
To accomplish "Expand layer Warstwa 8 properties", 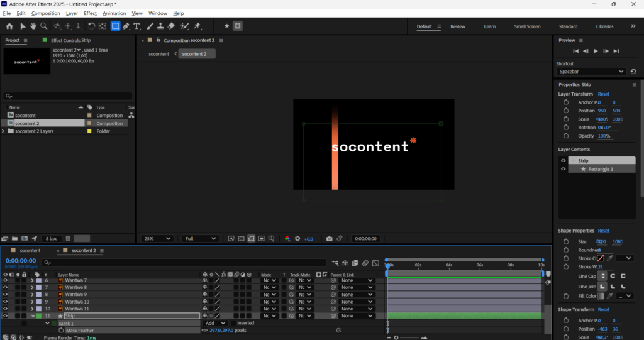I will (32, 287).
